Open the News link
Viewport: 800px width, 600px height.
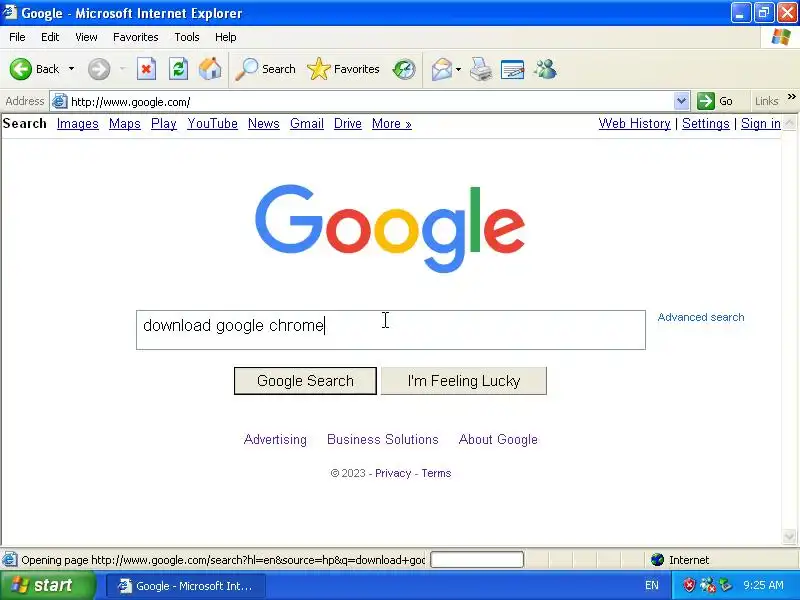tap(264, 123)
